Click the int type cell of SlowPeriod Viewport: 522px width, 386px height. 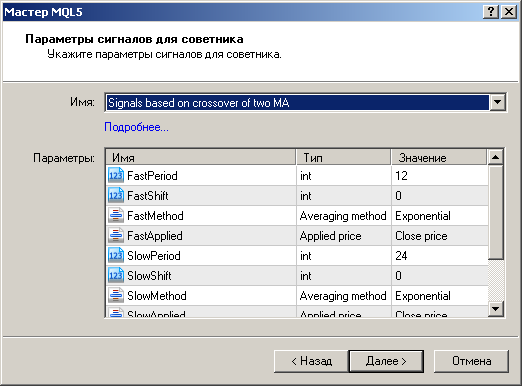pos(344,256)
